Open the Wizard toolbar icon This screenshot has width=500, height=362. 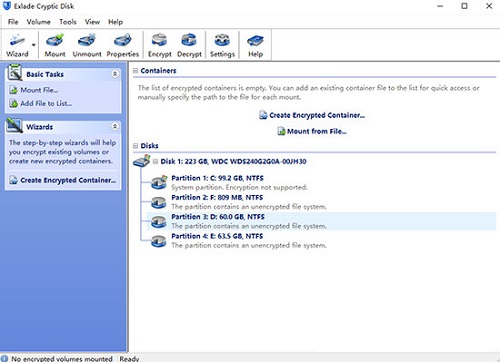tap(17, 45)
